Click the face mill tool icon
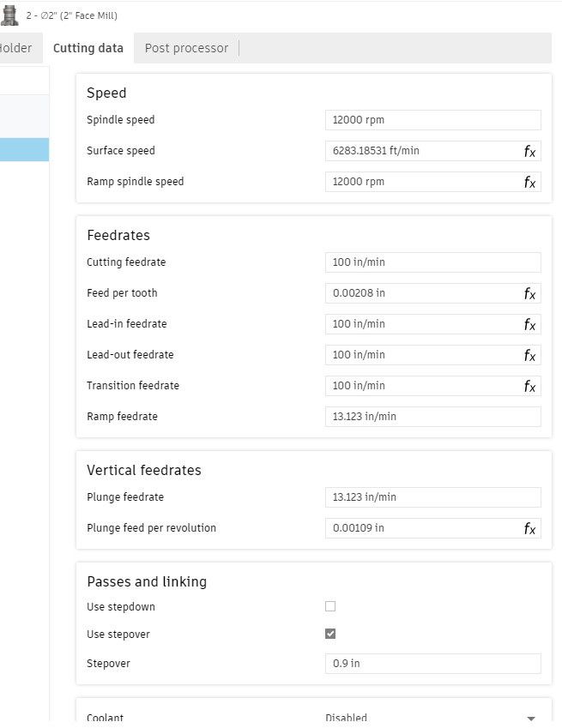 click(x=9, y=15)
